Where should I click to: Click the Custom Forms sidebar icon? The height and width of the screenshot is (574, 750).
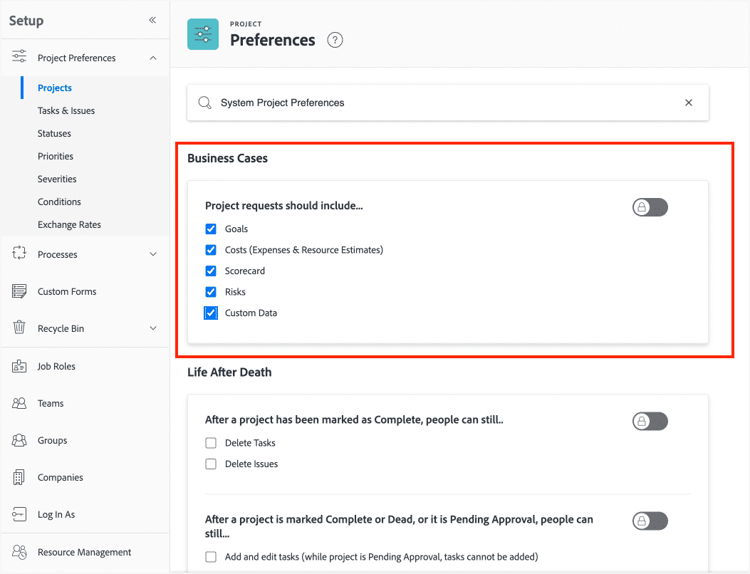tap(19, 292)
